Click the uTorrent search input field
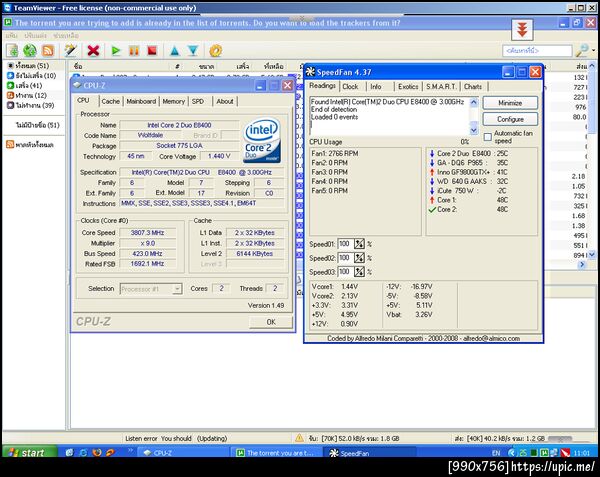This screenshot has width=600, height=477. point(537,50)
